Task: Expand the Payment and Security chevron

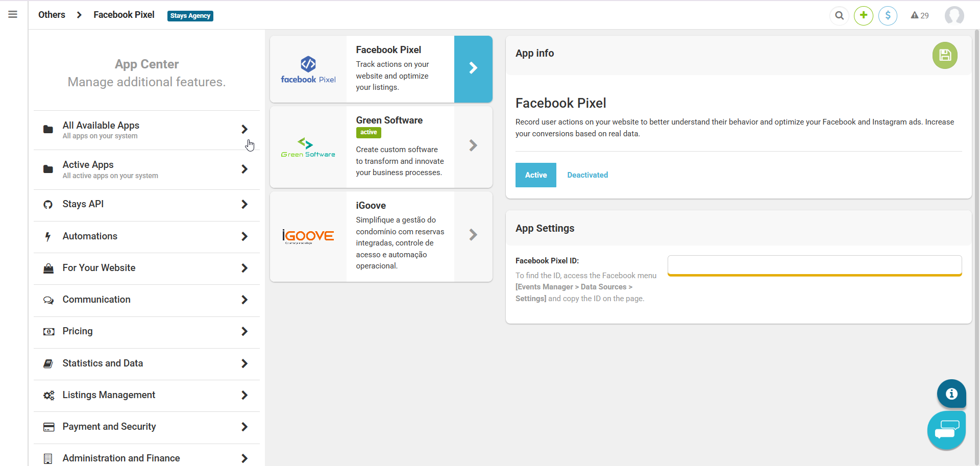Action: (244, 427)
